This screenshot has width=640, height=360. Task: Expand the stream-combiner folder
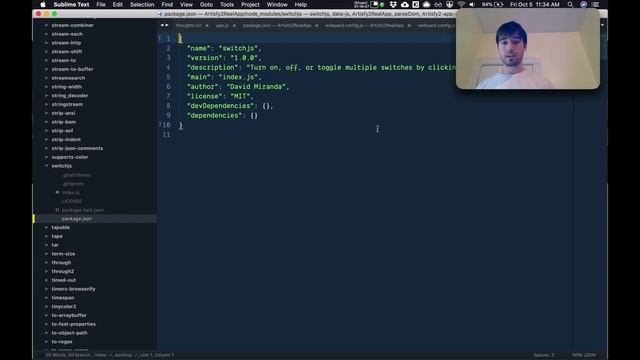click(x=46, y=25)
